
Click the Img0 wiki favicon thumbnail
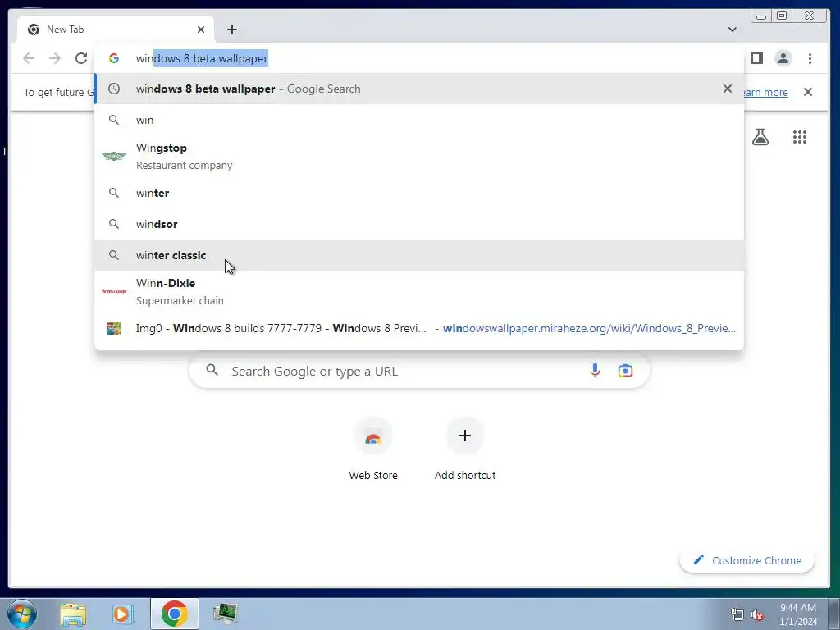pos(113,328)
